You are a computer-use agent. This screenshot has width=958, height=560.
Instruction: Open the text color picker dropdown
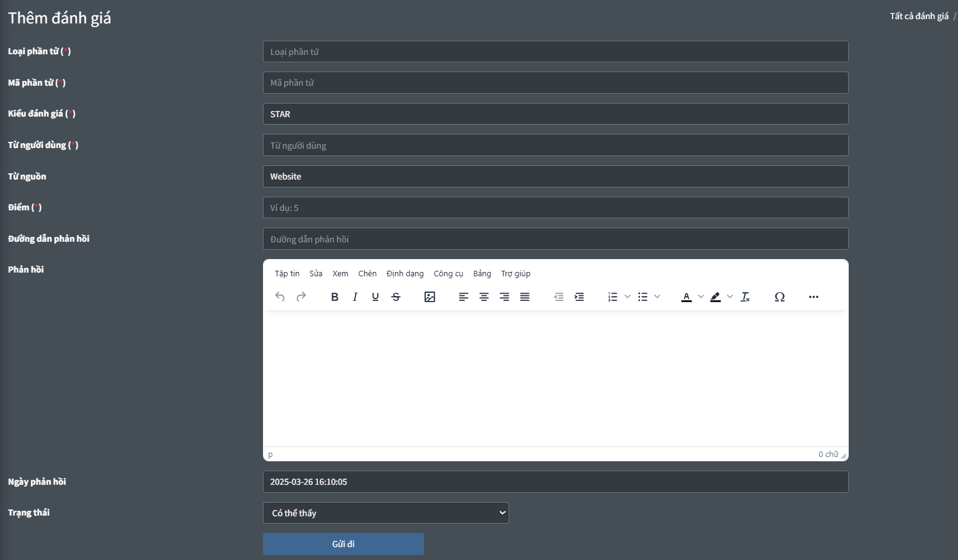[x=701, y=297]
